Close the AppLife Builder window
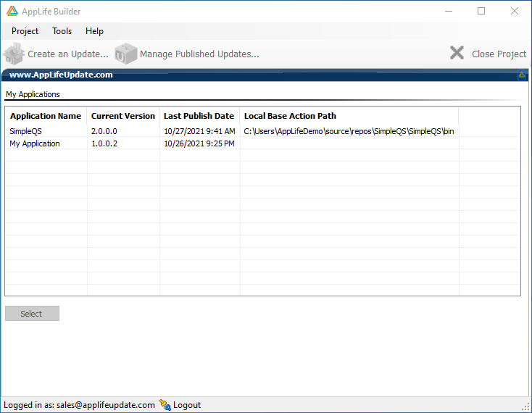This screenshot has height=413, width=532. pyautogui.click(x=515, y=11)
